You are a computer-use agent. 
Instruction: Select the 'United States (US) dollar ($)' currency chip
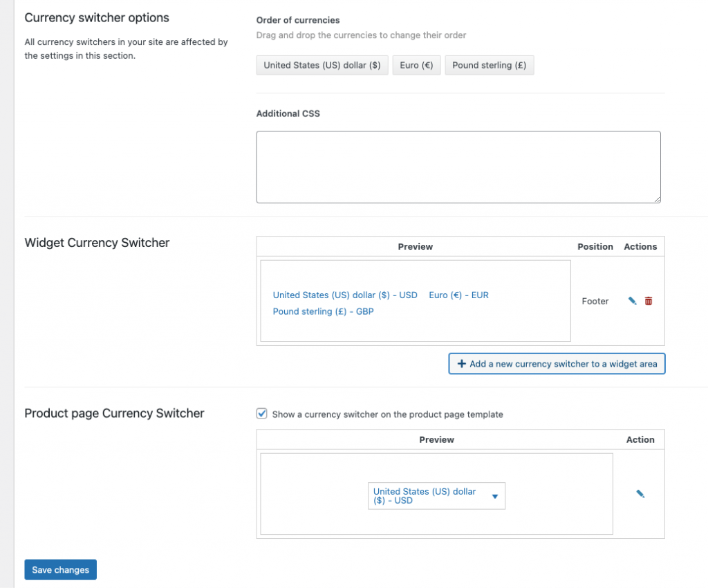322,65
